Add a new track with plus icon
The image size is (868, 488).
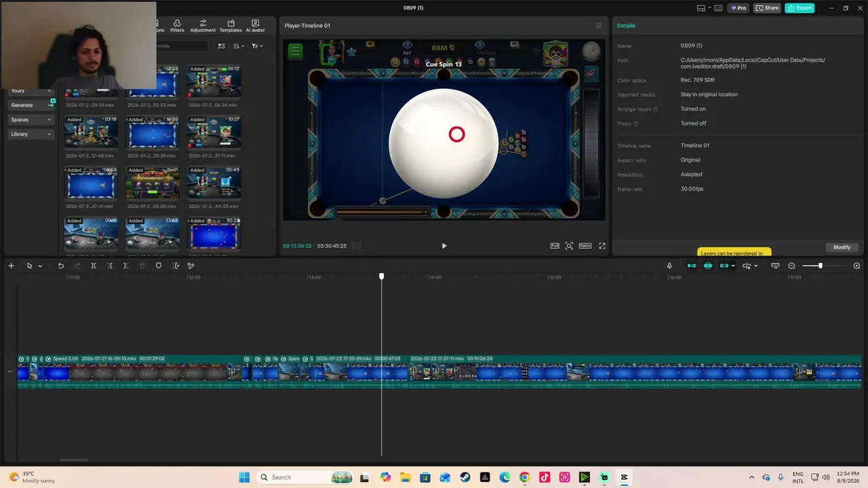point(11,266)
